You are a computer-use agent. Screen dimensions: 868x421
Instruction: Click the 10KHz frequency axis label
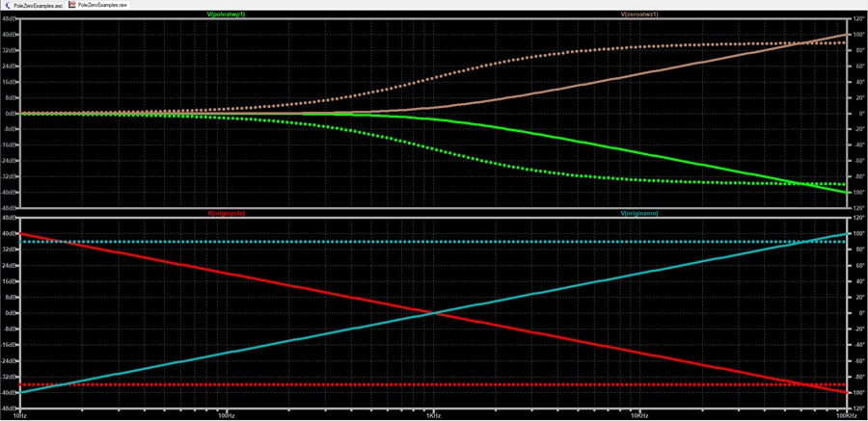[640, 414]
